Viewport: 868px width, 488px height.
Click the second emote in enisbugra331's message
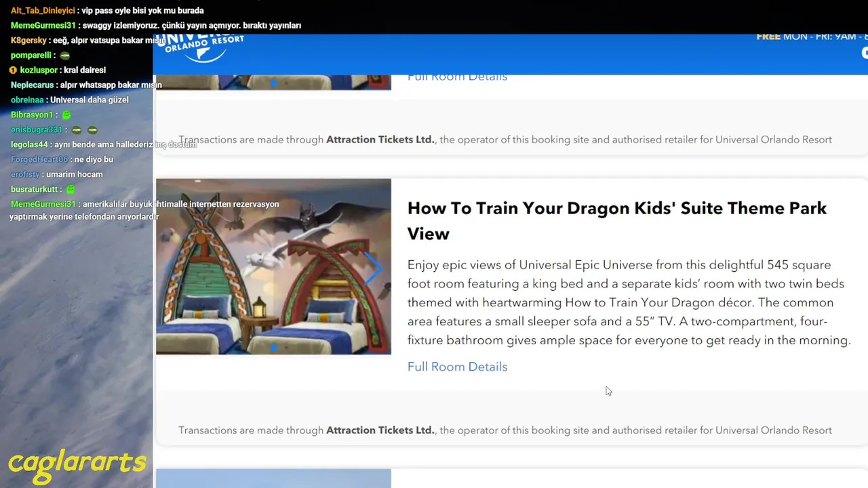click(x=93, y=130)
